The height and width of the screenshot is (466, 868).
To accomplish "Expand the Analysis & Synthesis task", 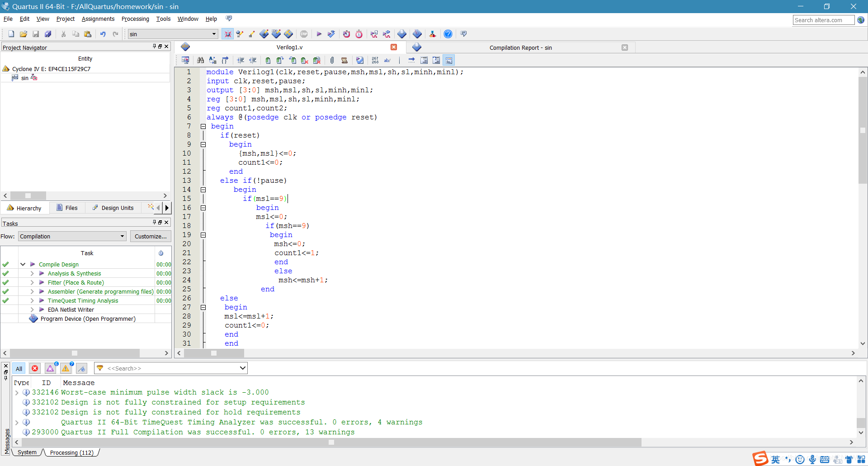I will pos(32,273).
